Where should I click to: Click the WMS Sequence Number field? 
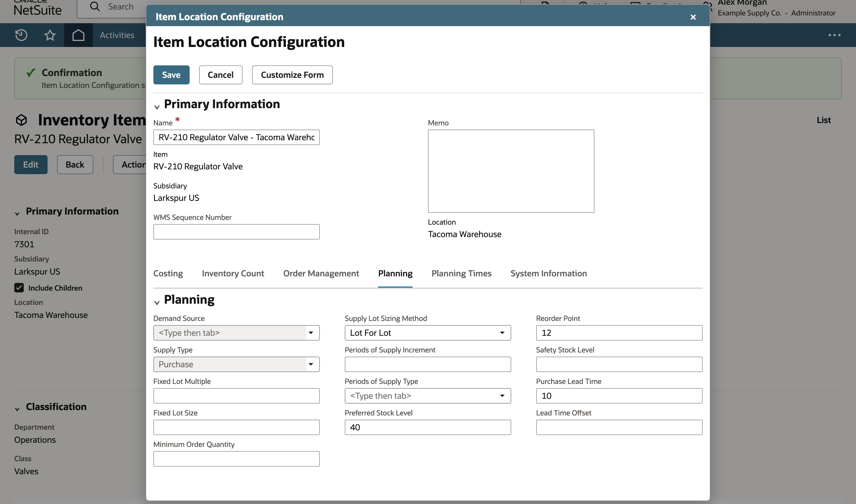coord(236,231)
